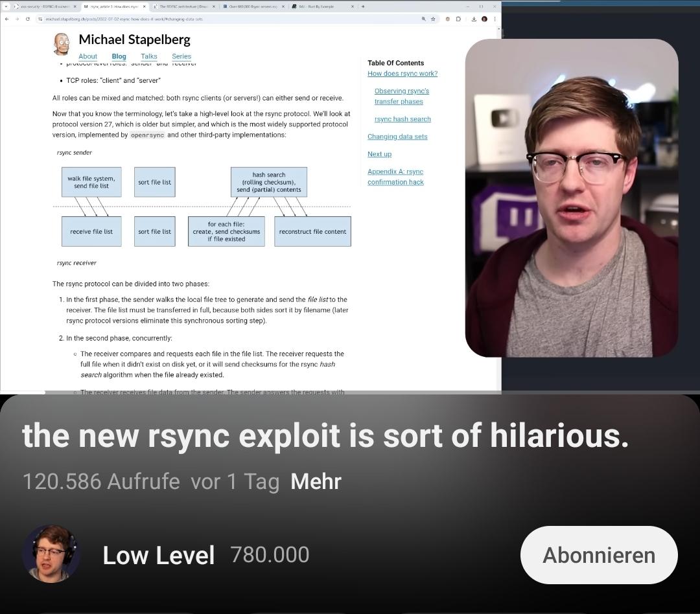This screenshot has height=614, width=700.
Task: Open the browser downloads icon
Action: (474, 19)
